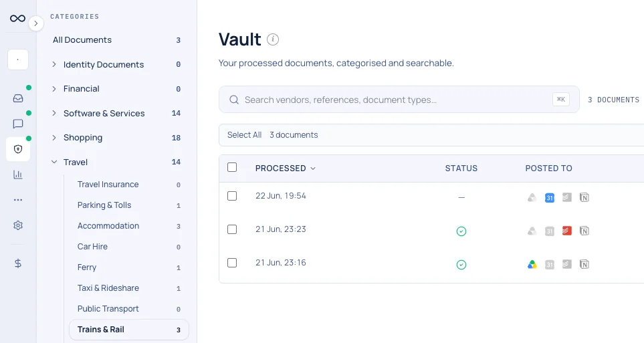Click Notion icon in 21 Jun 23:16 row
Image resolution: width=644 pixels, height=343 pixels.
tap(584, 264)
